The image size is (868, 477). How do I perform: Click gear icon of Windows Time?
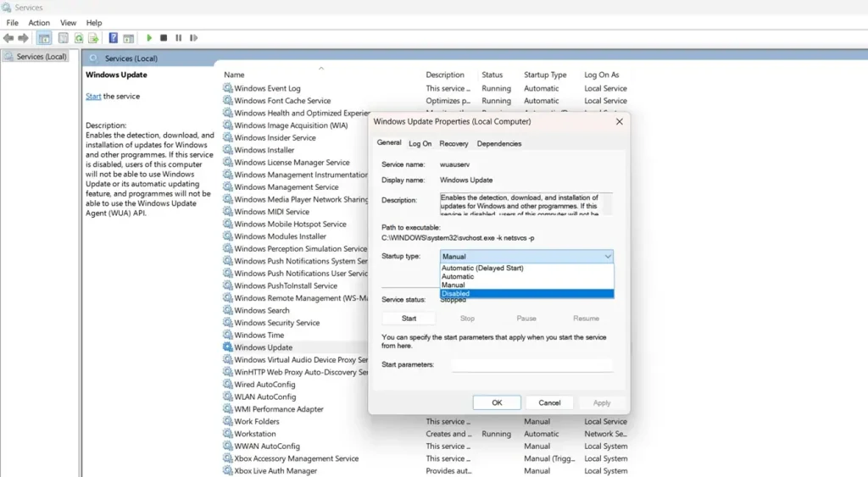pyautogui.click(x=227, y=335)
